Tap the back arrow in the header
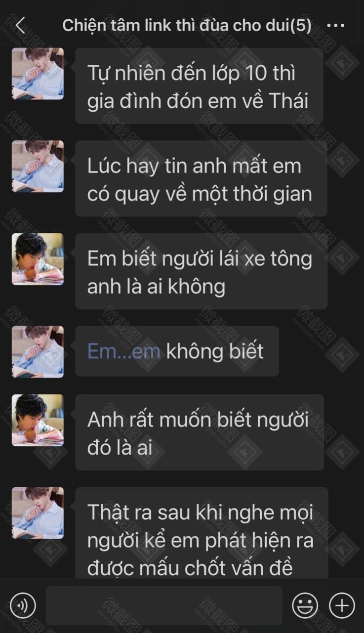364x633 pixels. coord(20,25)
